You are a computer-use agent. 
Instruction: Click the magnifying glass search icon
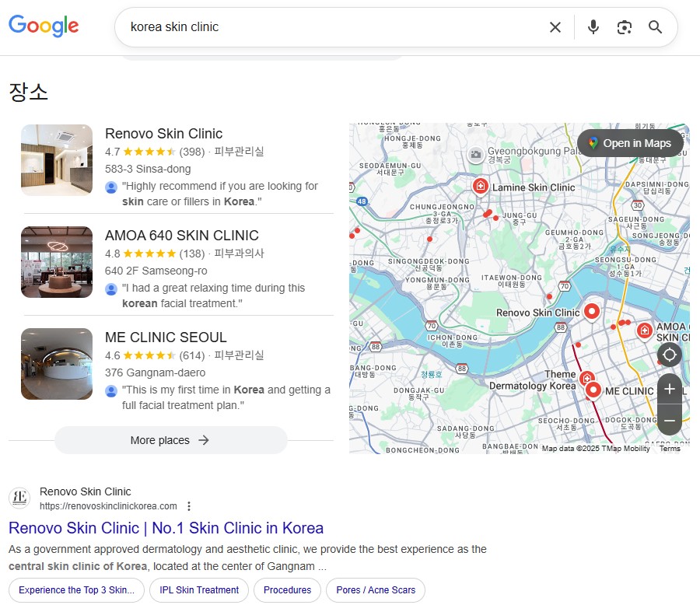pos(656,27)
